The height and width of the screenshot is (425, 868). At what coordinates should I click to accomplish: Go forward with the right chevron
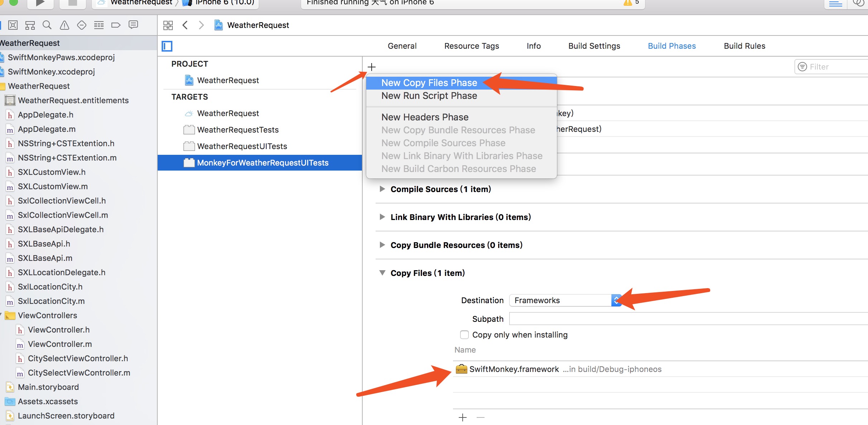[x=201, y=25]
